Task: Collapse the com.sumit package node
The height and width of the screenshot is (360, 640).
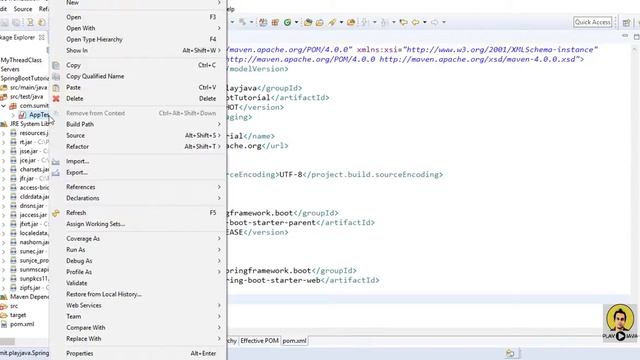Action: coord(4,106)
